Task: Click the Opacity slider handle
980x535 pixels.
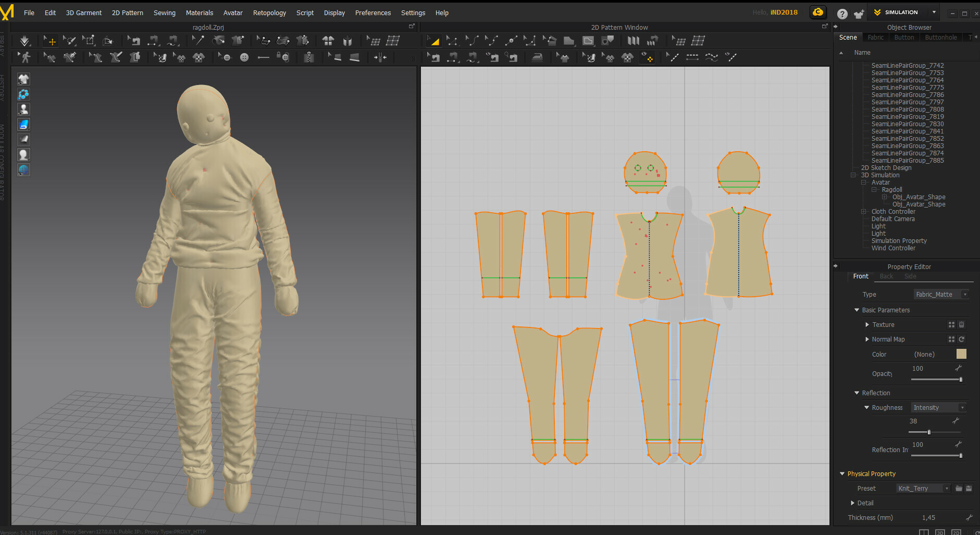Action: tap(961, 380)
